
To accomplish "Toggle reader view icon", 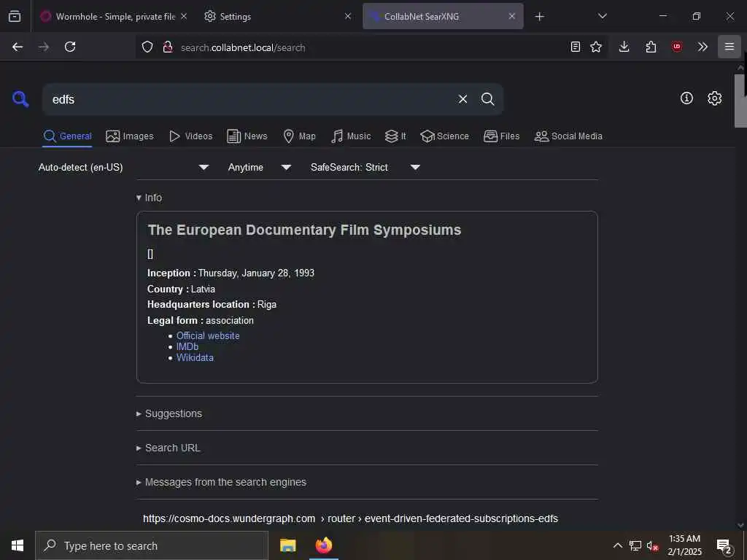I will tap(575, 47).
